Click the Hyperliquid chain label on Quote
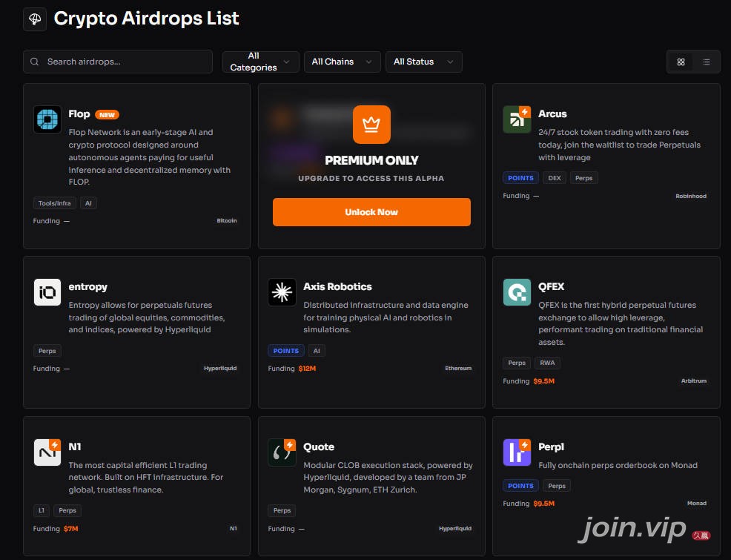 coord(455,528)
